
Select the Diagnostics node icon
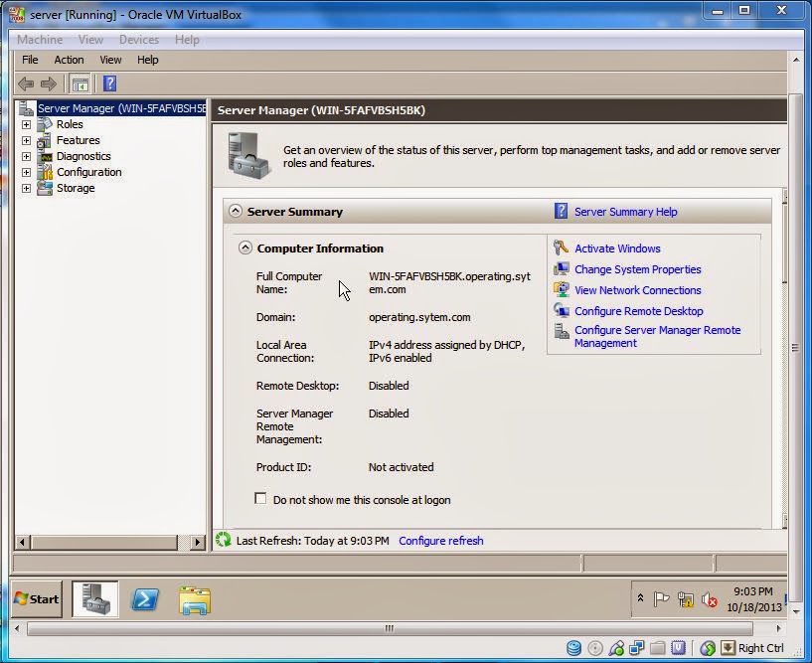tap(45, 156)
